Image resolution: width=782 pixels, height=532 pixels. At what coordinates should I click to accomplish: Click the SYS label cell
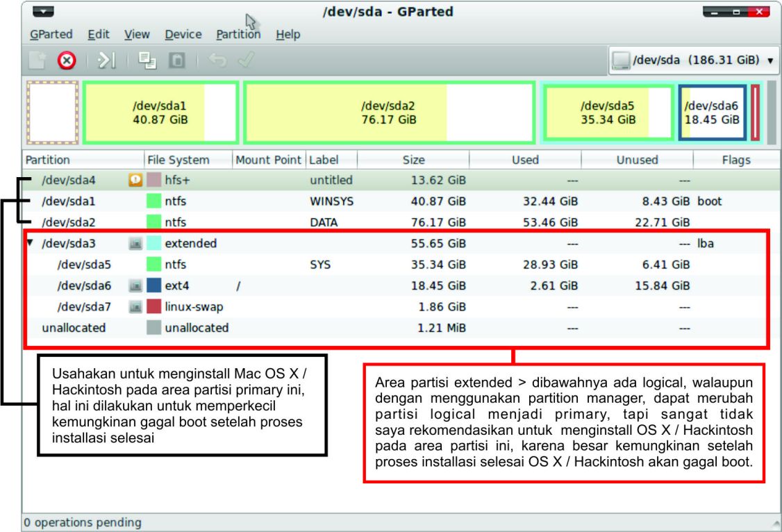[x=320, y=264]
